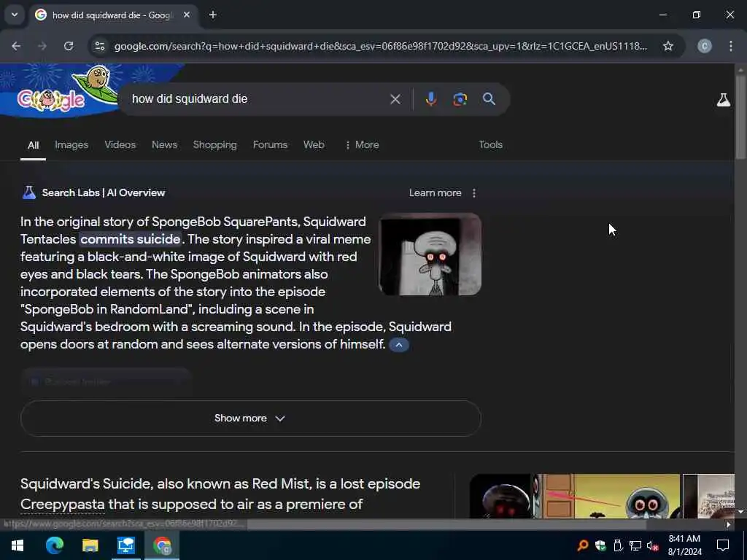747x560 pixels.
Task: Click the orange search tray icon
Action: pyautogui.click(x=583, y=545)
